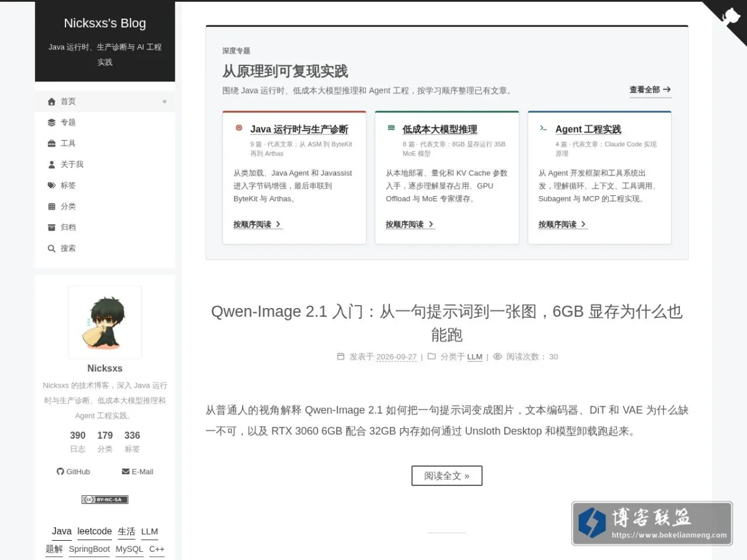
Task: Click the magnifier icon beside 搜索
Action: coord(52,248)
